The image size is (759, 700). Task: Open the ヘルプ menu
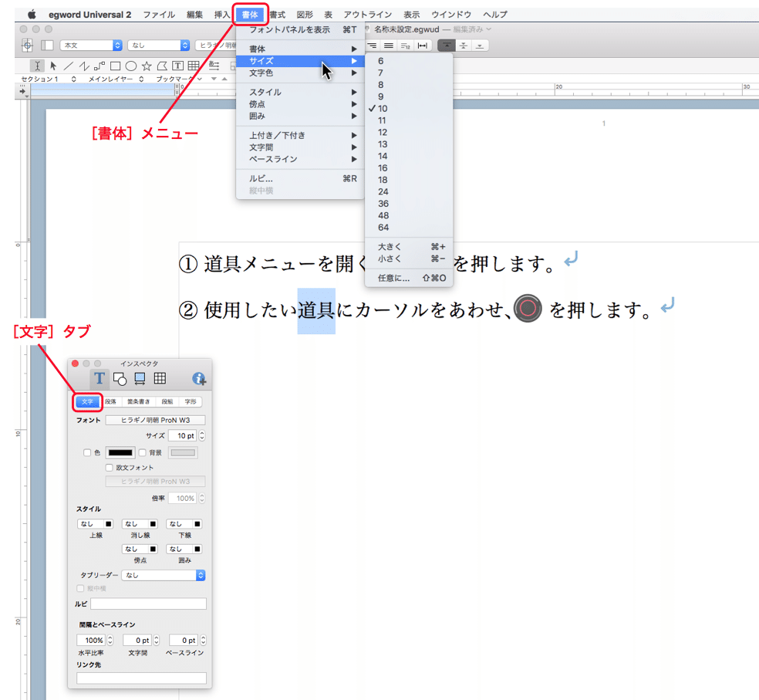tap(495, 15)
